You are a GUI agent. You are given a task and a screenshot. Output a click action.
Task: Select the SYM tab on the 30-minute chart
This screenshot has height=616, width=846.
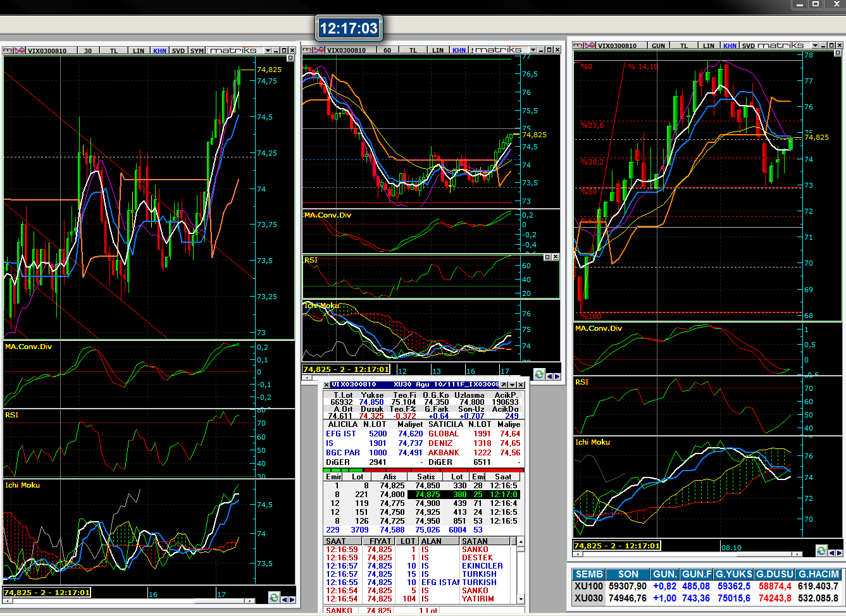pyautogui.click(x=197, y=51)
